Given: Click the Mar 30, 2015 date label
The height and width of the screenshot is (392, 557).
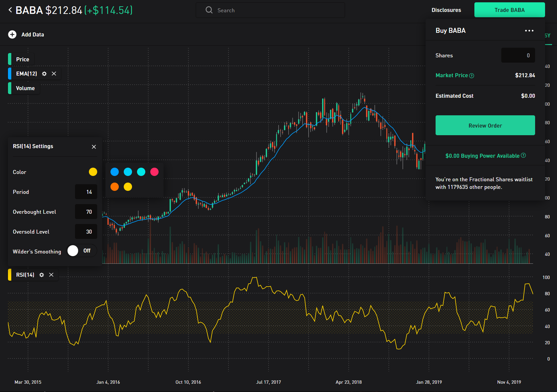Looking at the screenshot, I should [28, 382].
